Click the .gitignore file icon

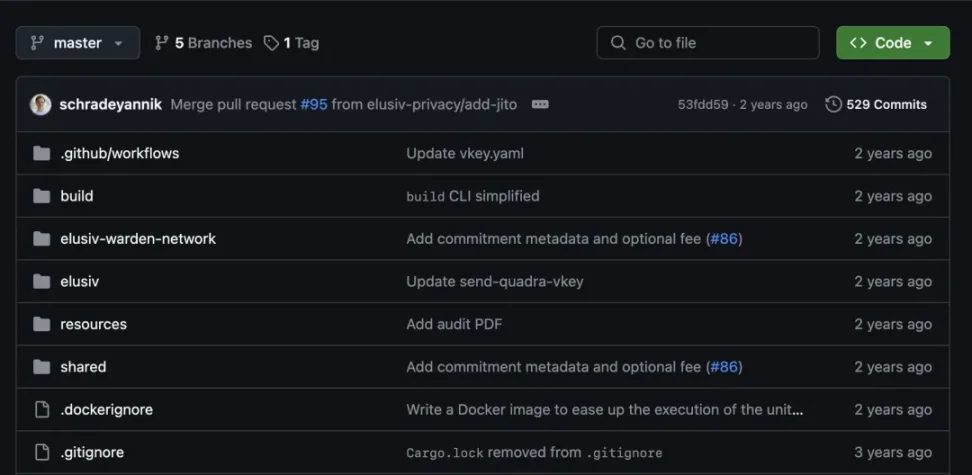pos(41,453)
